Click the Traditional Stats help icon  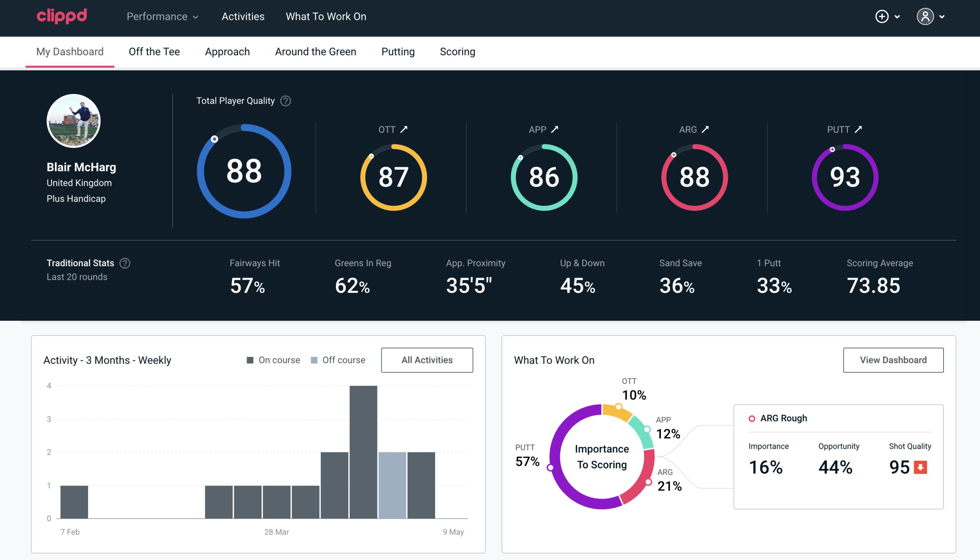(x=124, y=263)
